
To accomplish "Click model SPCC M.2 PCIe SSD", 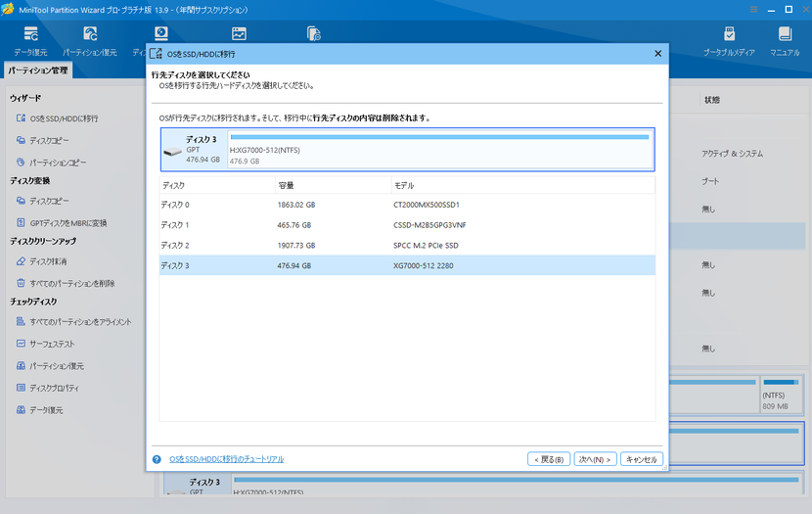I will [426, 245].
